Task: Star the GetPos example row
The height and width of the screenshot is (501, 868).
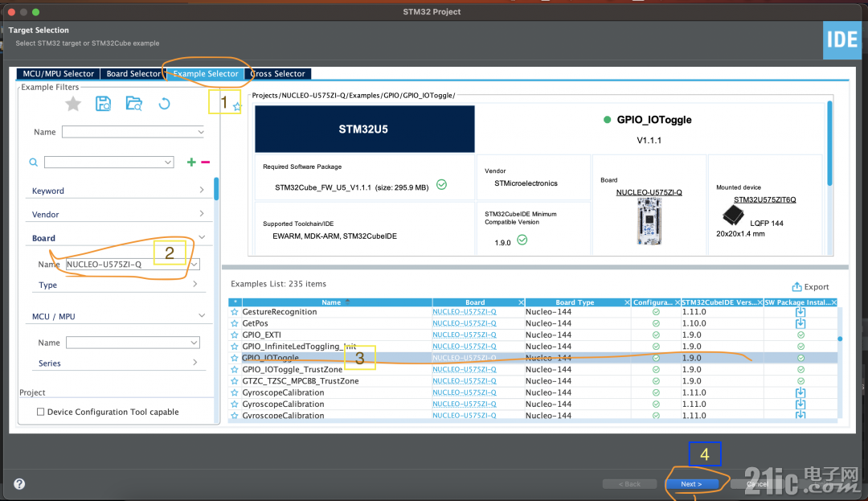Action: 234,323
